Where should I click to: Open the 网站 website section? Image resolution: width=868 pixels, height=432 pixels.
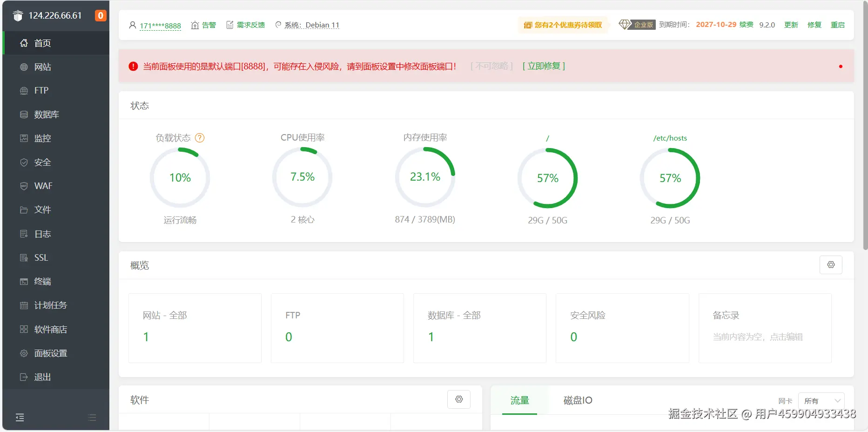point(56,67)
